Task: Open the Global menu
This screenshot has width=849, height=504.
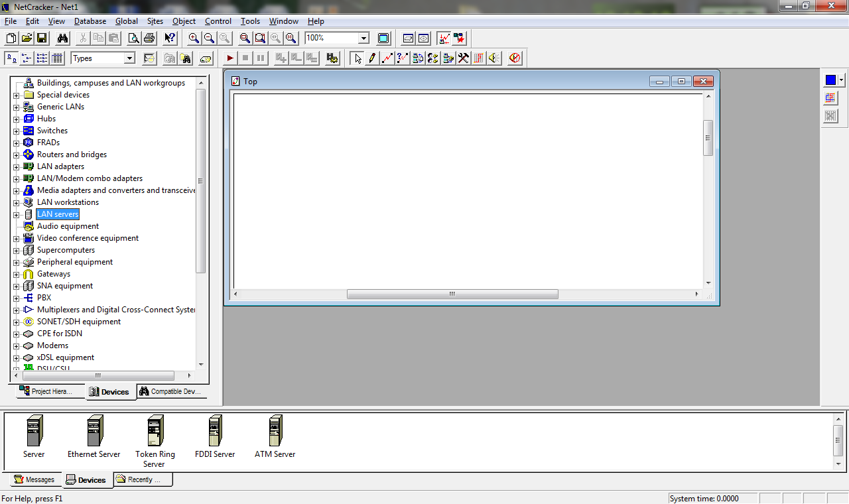Action: click(127, 21)
